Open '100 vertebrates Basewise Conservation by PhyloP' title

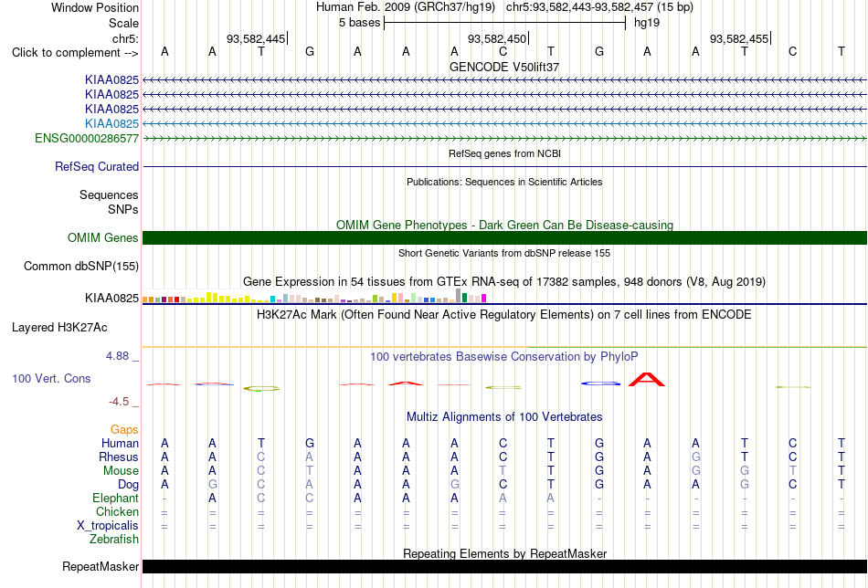[x=504, y=357]
